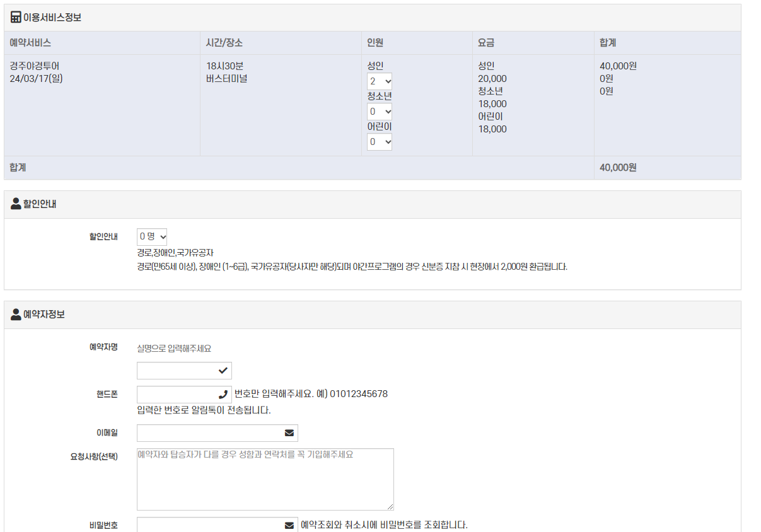
Task: Open the 어린이 headcount dropdown
Action: pyautogui.click(x=380, y=142)
